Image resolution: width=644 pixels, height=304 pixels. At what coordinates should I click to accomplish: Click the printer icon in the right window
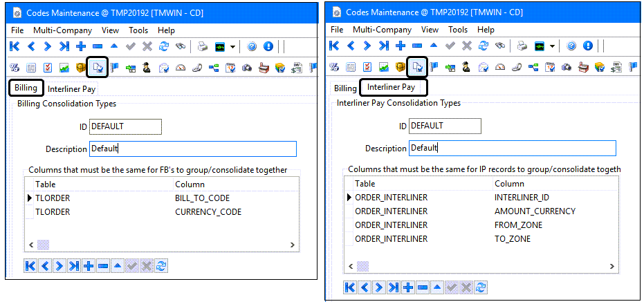[x=522, y=46]
